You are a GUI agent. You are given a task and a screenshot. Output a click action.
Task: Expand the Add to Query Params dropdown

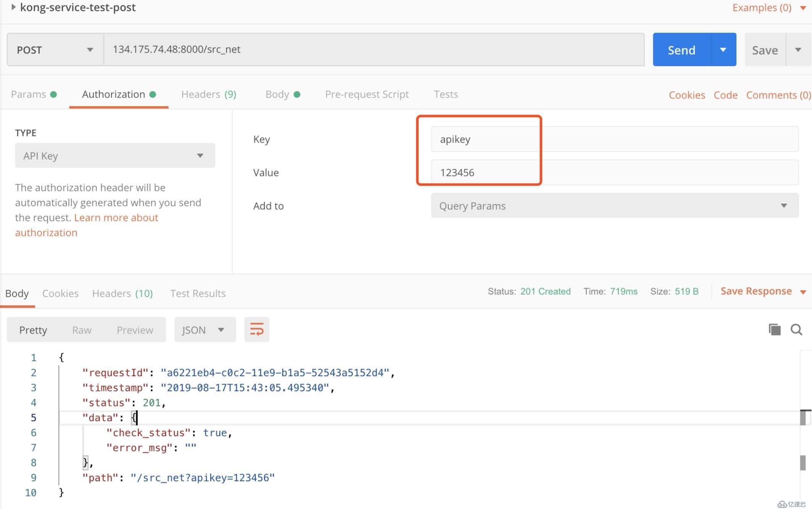(784, 205)
